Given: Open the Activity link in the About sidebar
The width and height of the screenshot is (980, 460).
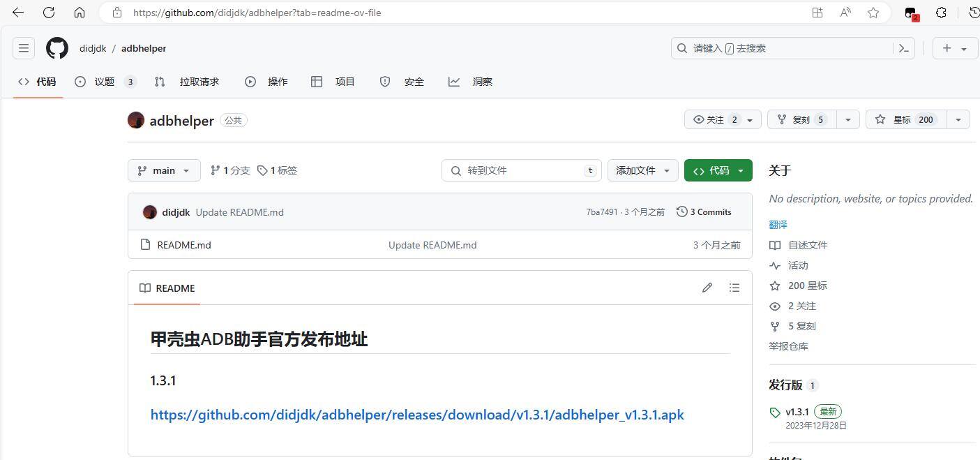Looking at the screenshot, I should coord(789,265).
